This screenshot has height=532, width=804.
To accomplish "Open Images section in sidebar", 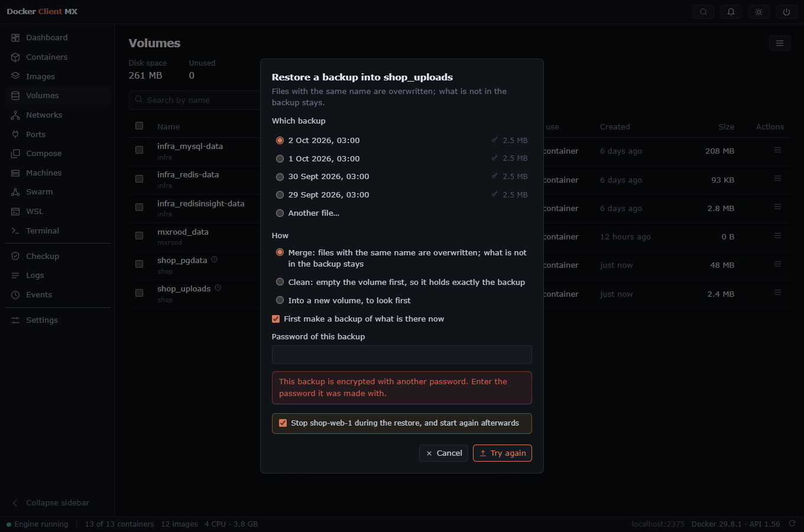I will coord(57,76).
